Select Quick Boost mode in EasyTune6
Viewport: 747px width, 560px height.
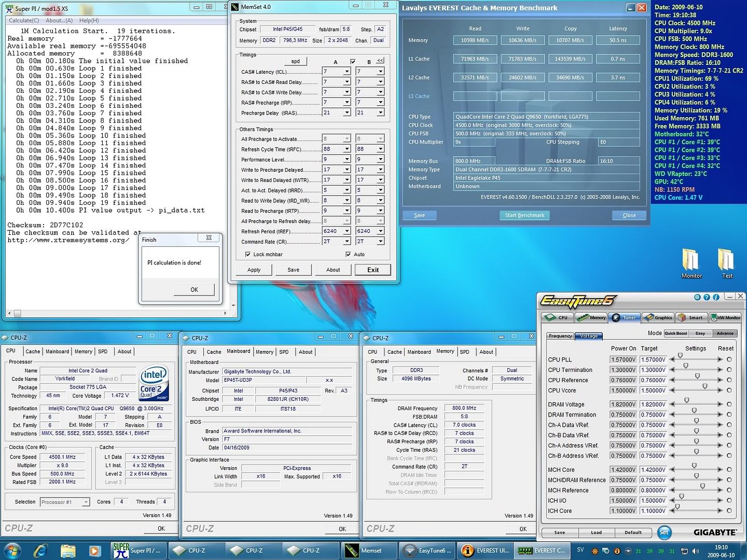coord(675,333)
